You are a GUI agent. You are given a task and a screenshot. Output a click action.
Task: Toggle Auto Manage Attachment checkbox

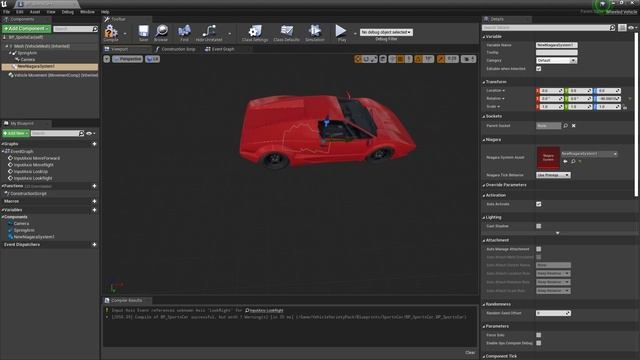pos(538,249)
